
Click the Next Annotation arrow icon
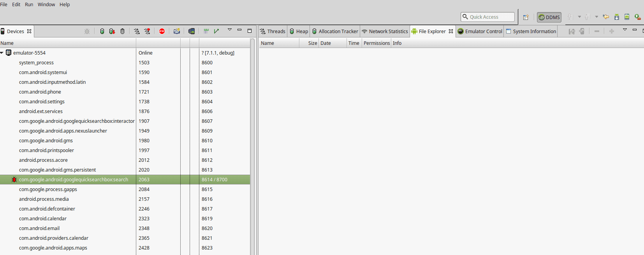click(x=570, y=17)
